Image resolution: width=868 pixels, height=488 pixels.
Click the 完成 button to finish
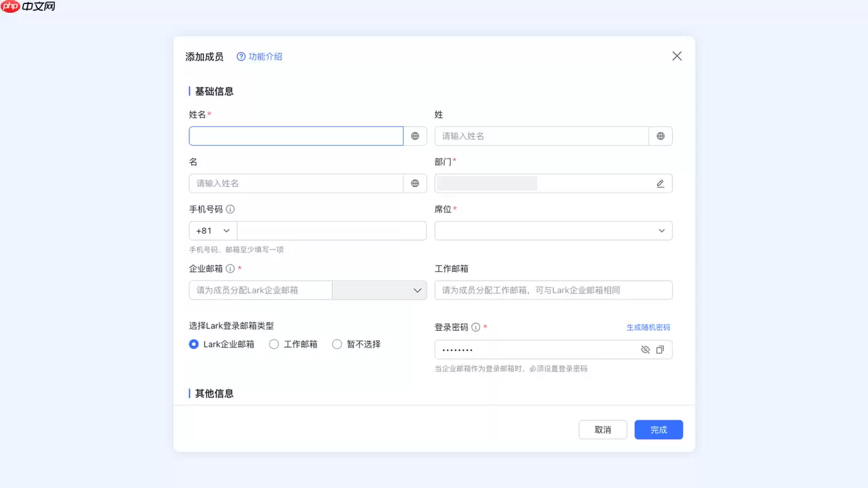(x=658, y=429)
